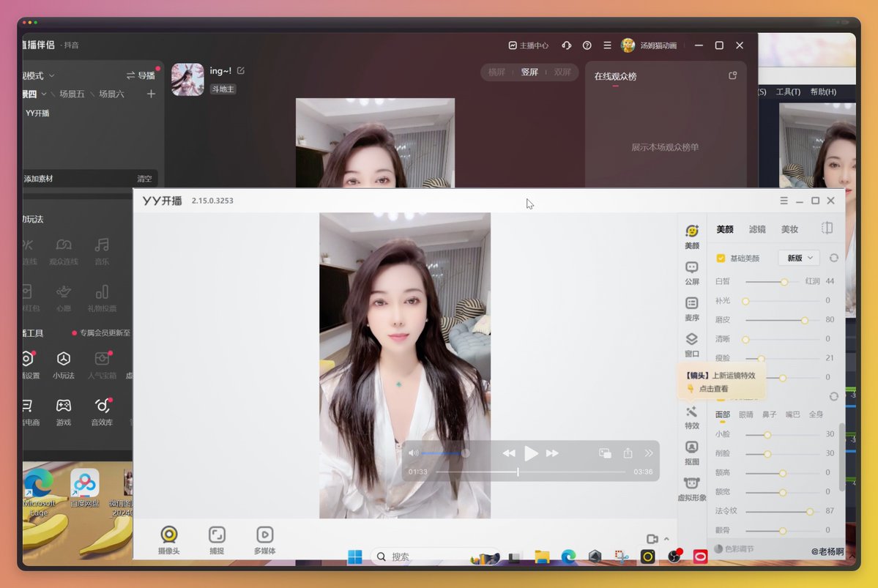Screen dimensions: 878x588
Task: Open the 公屏 chat screen icon
Action: [x=692, y=272]
